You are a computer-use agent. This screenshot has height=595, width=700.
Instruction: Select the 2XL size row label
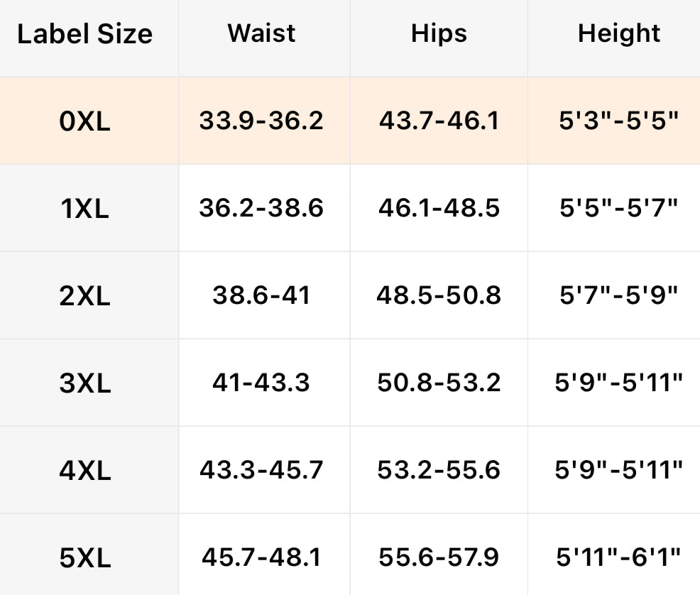(85, 296)
